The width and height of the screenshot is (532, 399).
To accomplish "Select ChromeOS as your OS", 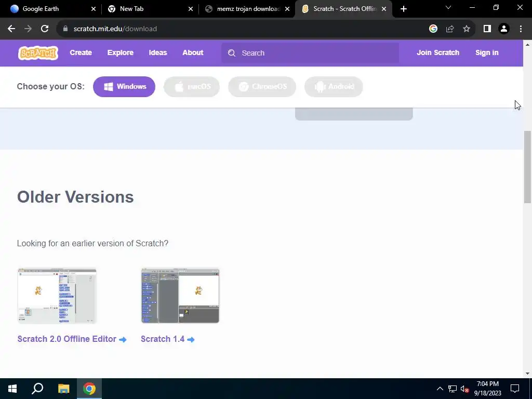I will pos(262,87).
